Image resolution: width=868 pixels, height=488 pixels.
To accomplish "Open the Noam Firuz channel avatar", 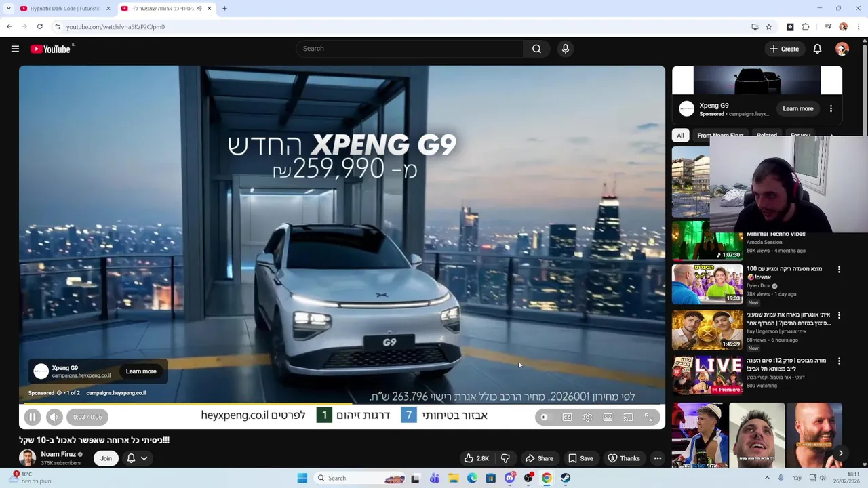I will (x=27, y=458).
